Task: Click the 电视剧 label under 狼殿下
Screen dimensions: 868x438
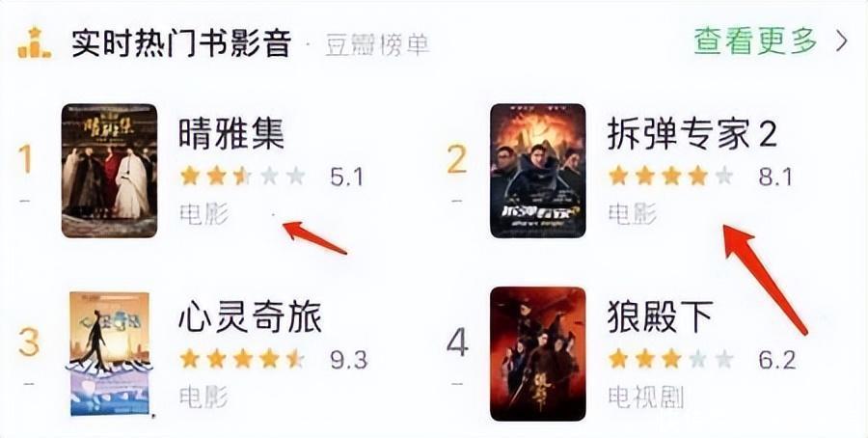Action: click(645, 397)
